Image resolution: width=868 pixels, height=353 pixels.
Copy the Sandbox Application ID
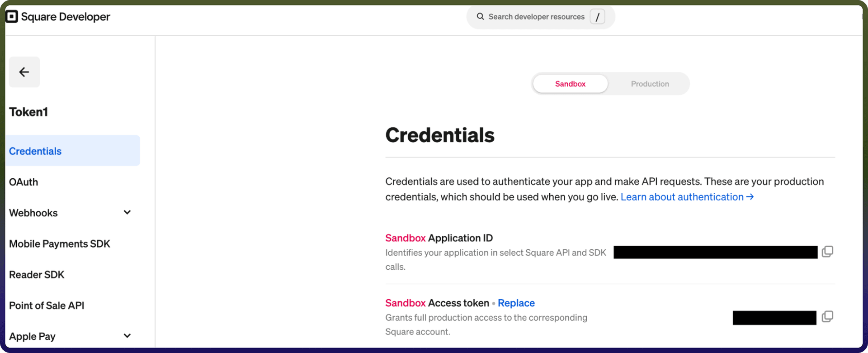827,252
